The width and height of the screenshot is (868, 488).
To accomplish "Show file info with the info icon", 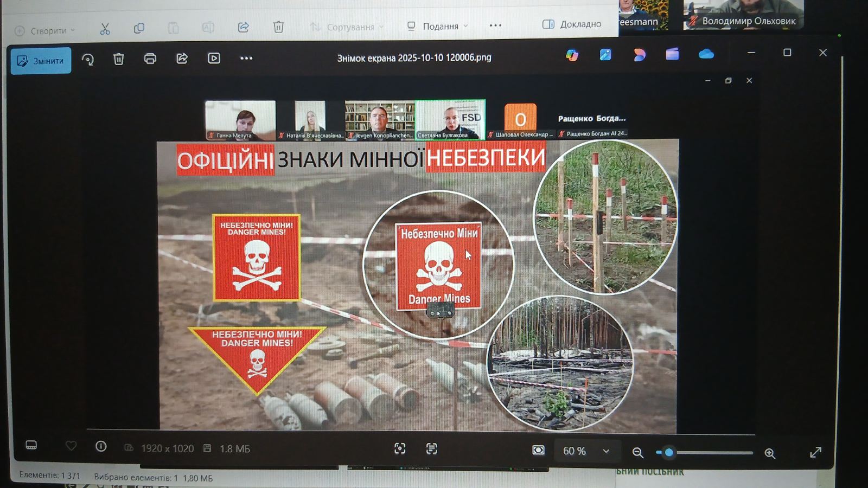I will tap(101, 446).
